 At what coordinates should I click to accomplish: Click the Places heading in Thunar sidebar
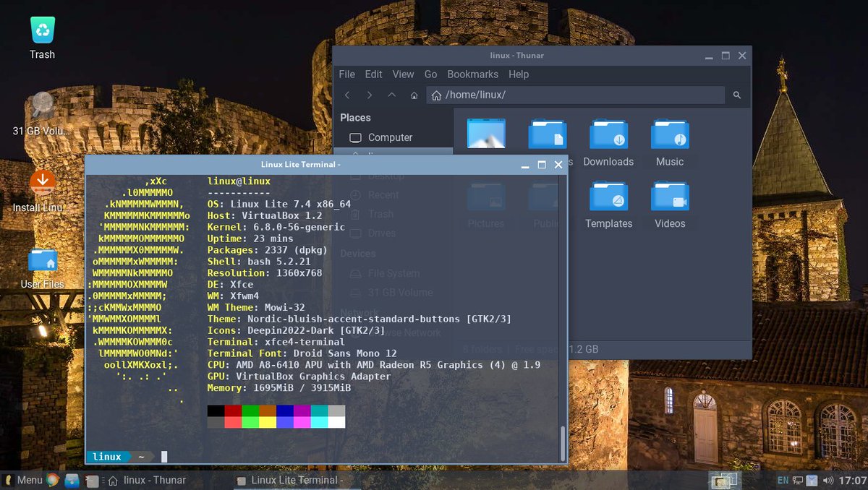[355, 118]
